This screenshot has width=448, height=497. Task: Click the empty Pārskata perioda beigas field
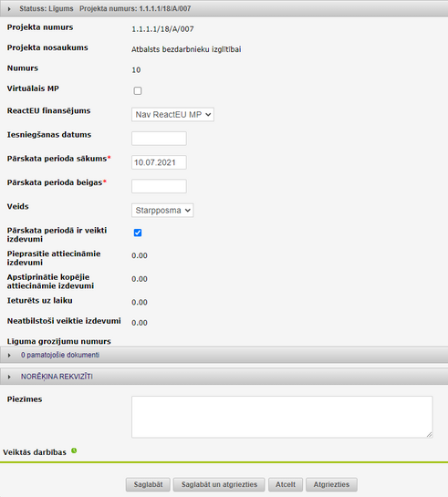click(x=159, y=186)
